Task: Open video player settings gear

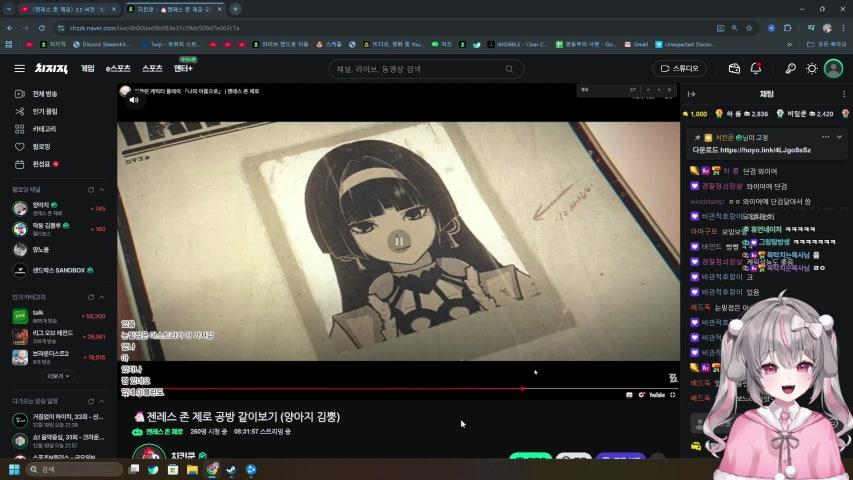Action: [641, 395]
